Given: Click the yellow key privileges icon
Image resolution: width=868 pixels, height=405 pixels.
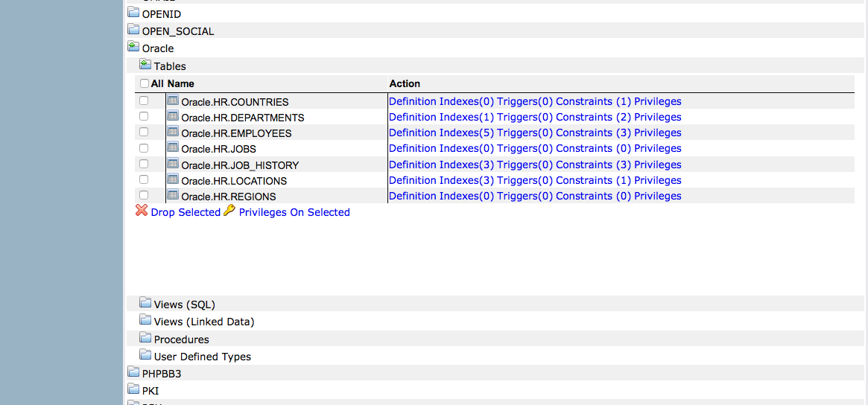Looking at the screenshot, I should (229, 211).
